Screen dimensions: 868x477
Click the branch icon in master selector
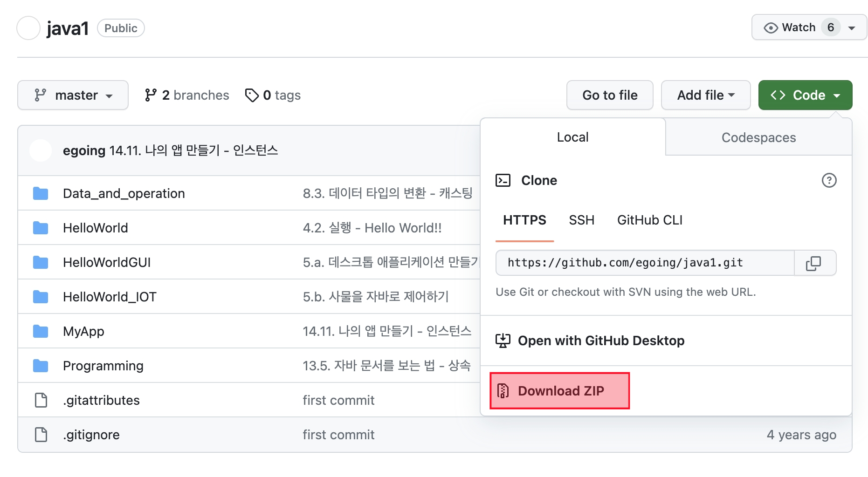pos(40,95)
